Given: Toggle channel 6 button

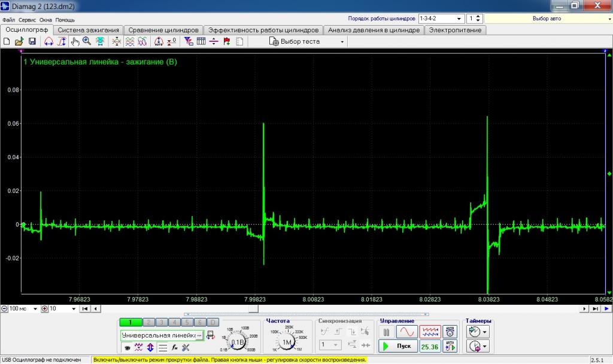Looking at the screenshot, I should tap(200, 322).
